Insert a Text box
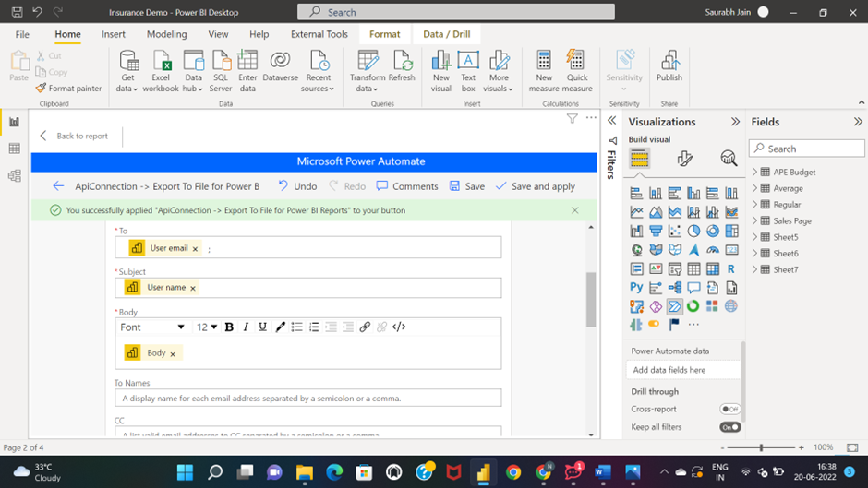The image size is (868, 488). point(468,71)
